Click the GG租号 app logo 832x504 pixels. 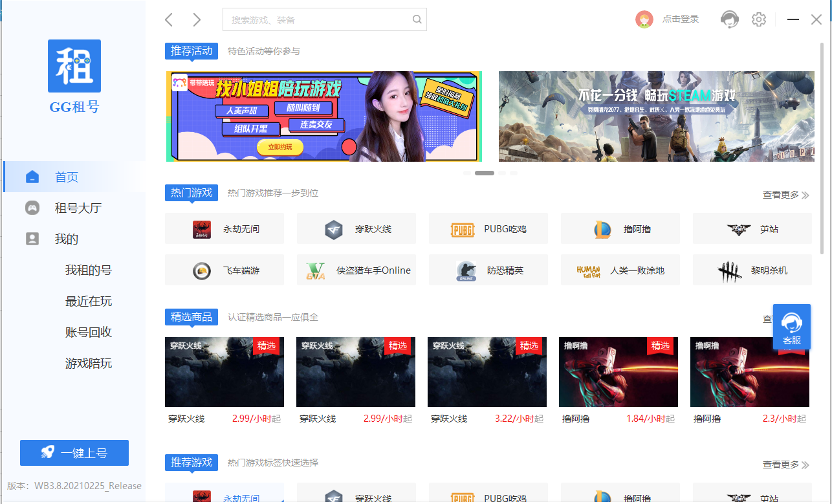74,66
